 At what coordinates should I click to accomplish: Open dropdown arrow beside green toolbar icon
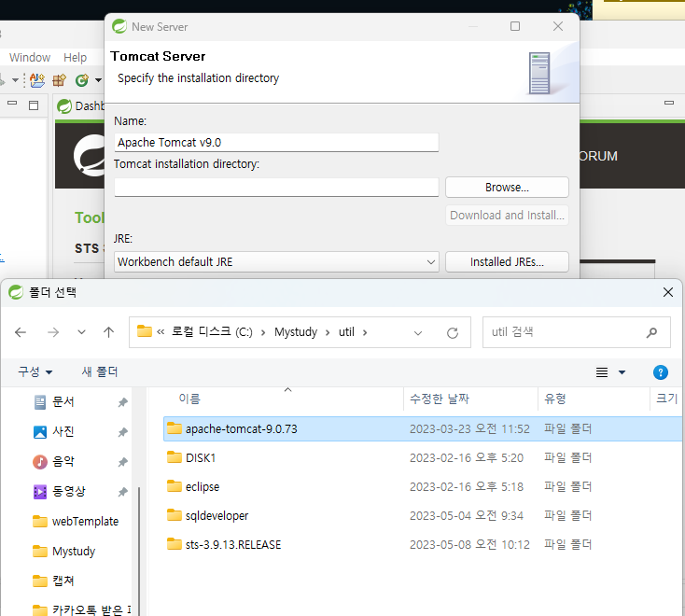click(98, 80)
